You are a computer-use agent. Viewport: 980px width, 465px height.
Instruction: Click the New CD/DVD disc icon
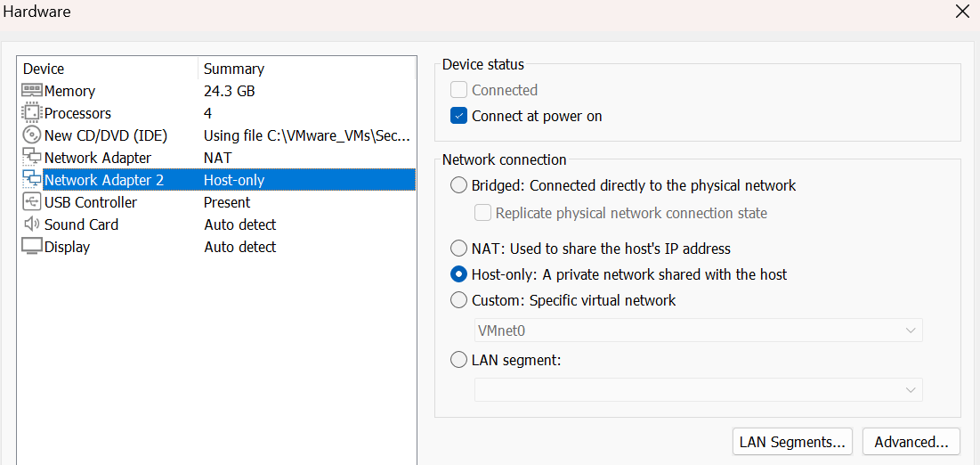point(32,135)
